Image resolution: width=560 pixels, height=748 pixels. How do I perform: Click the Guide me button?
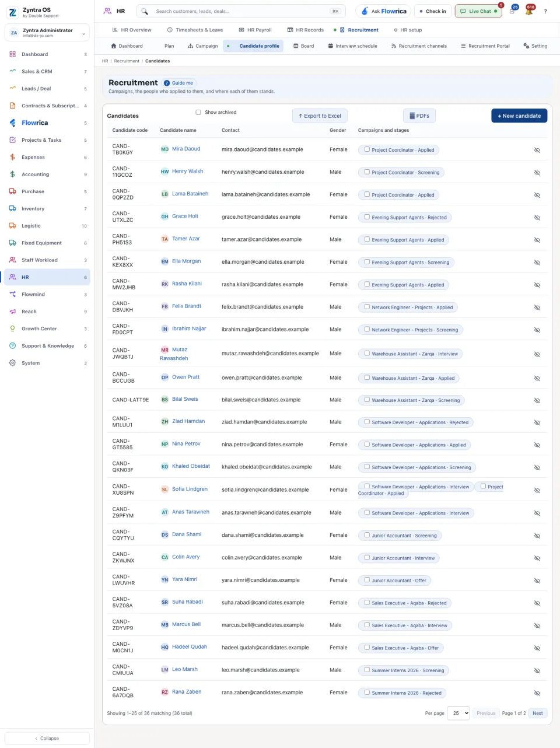pyautogui.click(x=178, y=83)
